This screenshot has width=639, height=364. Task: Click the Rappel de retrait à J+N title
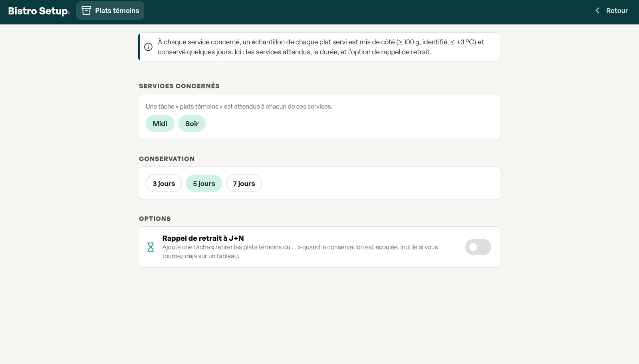[x=203, y=238]
